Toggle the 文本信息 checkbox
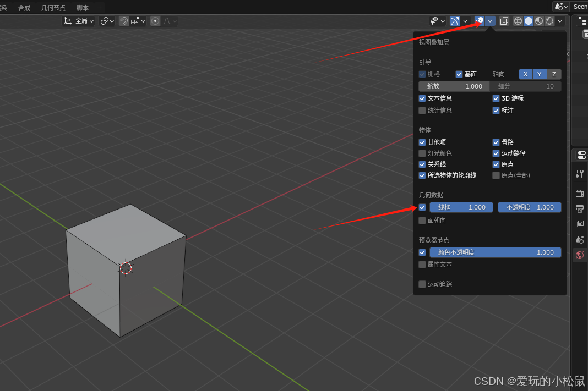 click(x=422, y=98)
